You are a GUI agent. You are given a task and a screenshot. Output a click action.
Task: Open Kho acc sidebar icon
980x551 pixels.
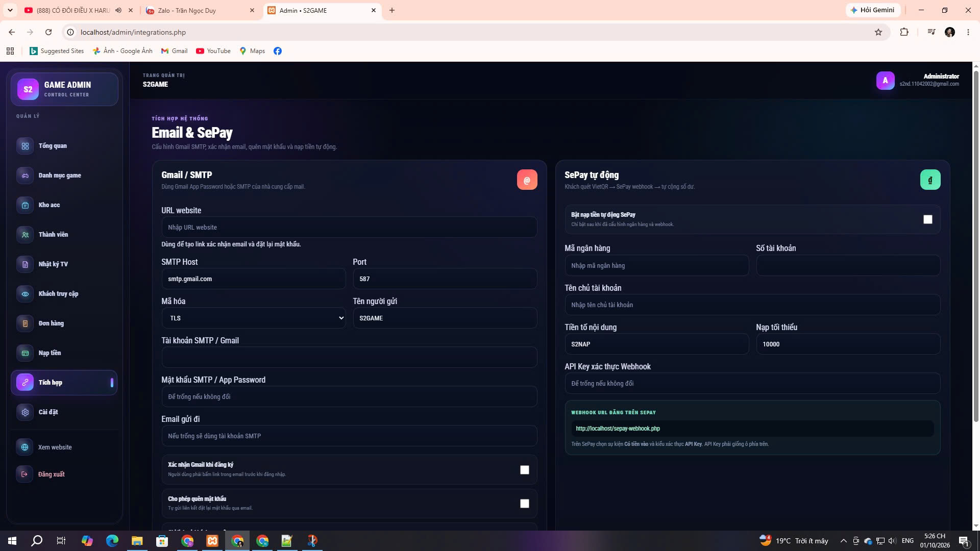(25, 205)
